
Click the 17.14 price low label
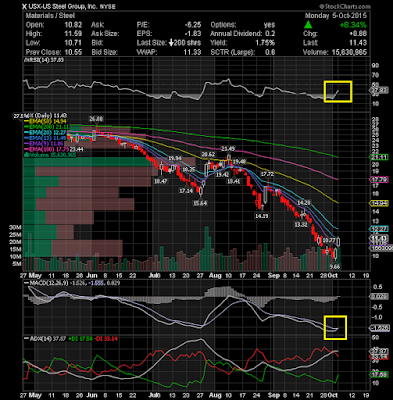pyautogui.click(x=186, y=191)
